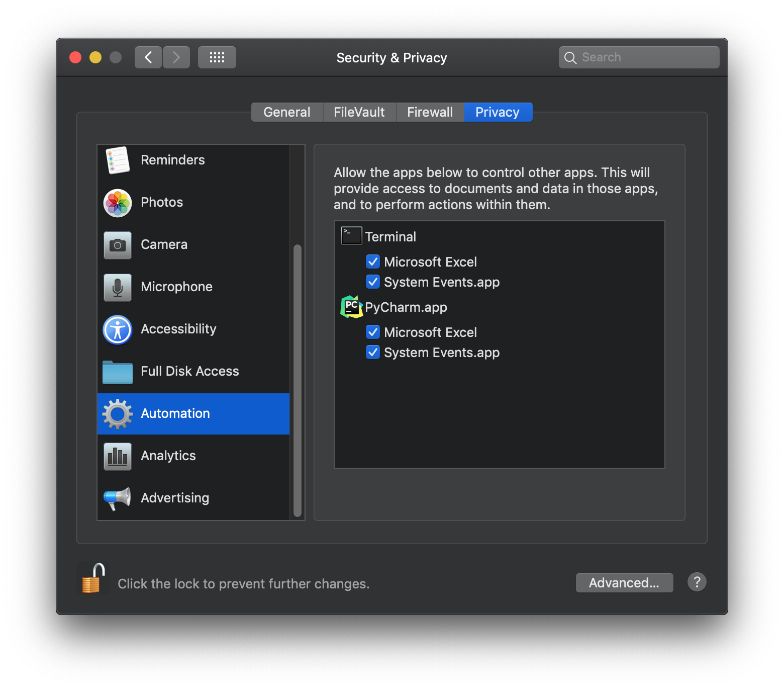The height and width of the screenshot is (689, 784).
Task: Go forward with the right arrow button
Action: [176, 57]
